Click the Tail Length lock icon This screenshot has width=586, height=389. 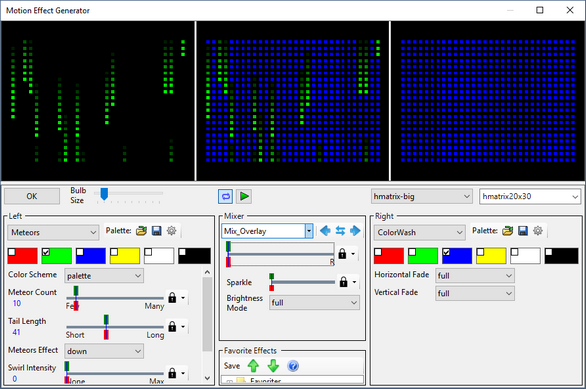point(172,327)
